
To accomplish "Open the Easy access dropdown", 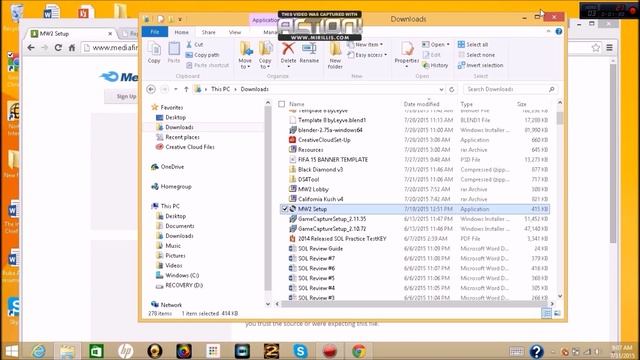I will pyautogui.click(x=367, y=55).
